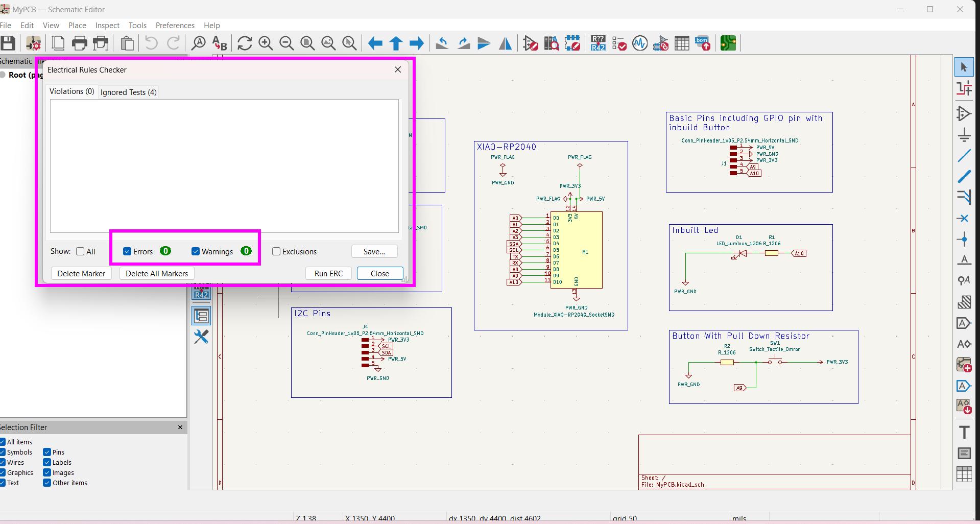Uncheck the Errors checkbox
This screenshot has height=524, width=980.
(x=127, y=251)
